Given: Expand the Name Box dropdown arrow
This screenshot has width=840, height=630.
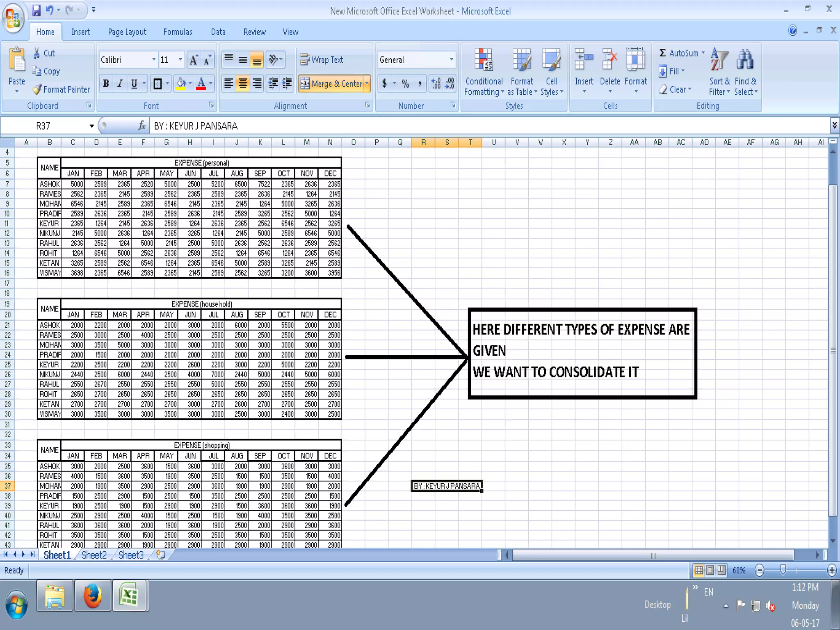Looking at the screenshot, I should tap(92, 126).
